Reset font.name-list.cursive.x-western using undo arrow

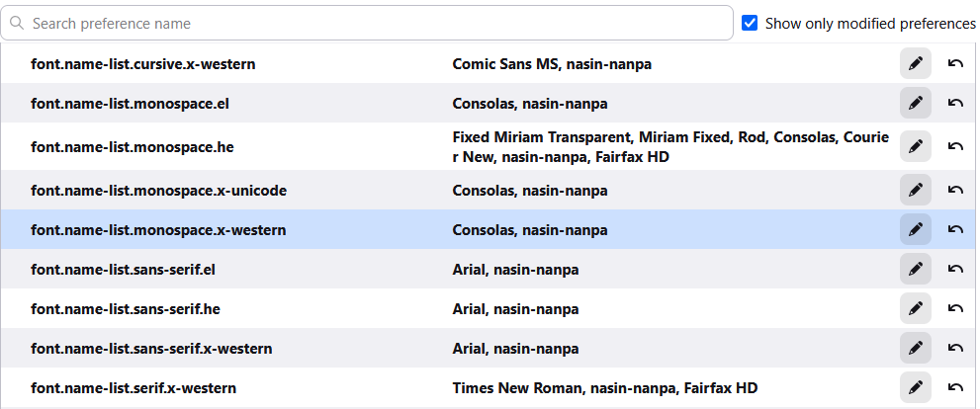coord(955,64)
